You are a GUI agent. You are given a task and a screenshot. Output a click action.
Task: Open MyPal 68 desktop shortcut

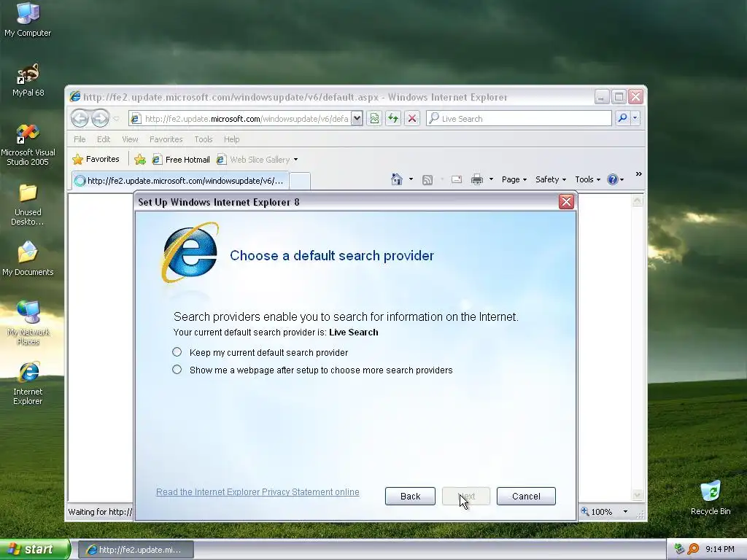tap(28, 80)
